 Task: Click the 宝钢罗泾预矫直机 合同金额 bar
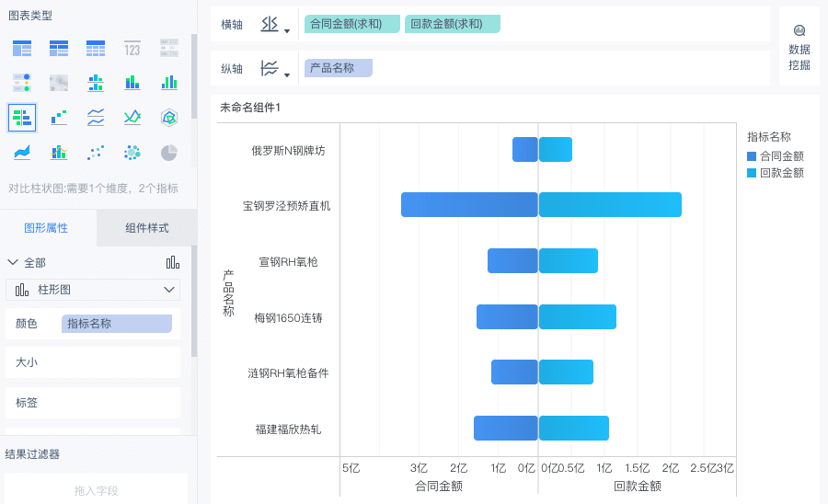469,205
